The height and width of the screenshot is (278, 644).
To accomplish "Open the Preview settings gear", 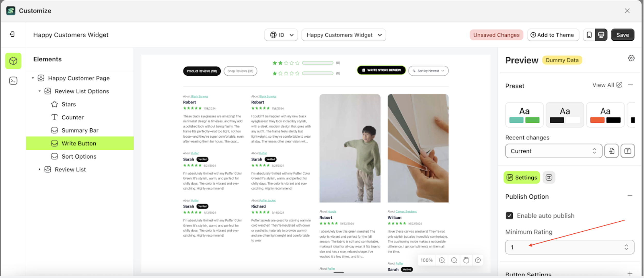I will click(x=631, y=58).
